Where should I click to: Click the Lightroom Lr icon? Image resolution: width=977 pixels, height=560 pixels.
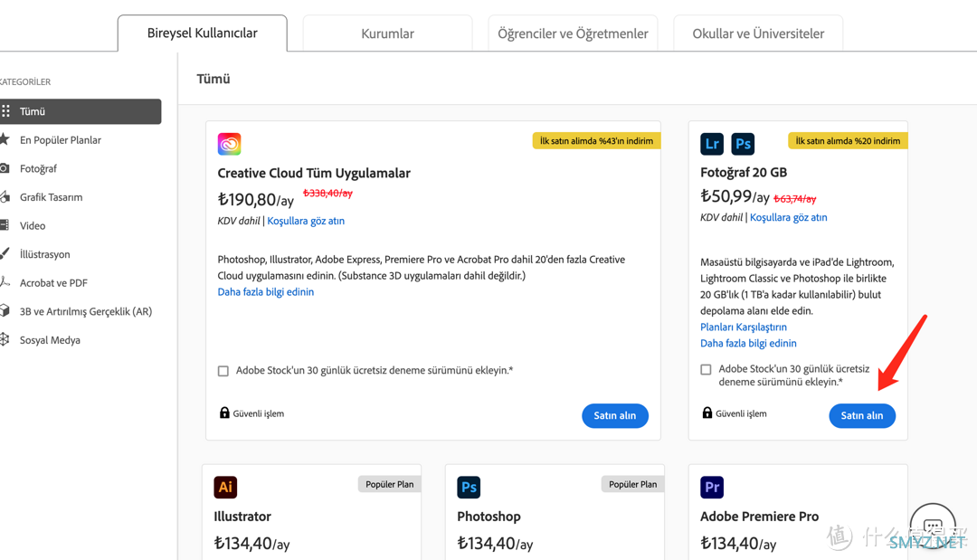[x=712, y=144]
